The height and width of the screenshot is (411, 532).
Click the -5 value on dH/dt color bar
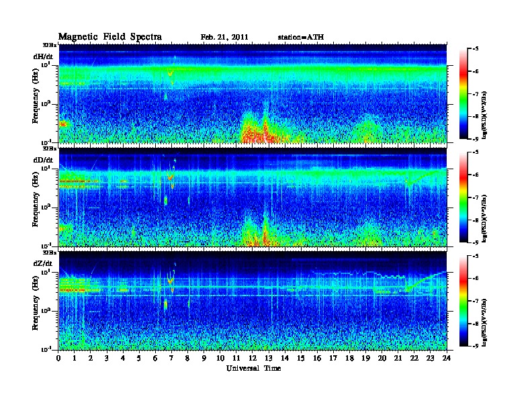pos(476,49)
